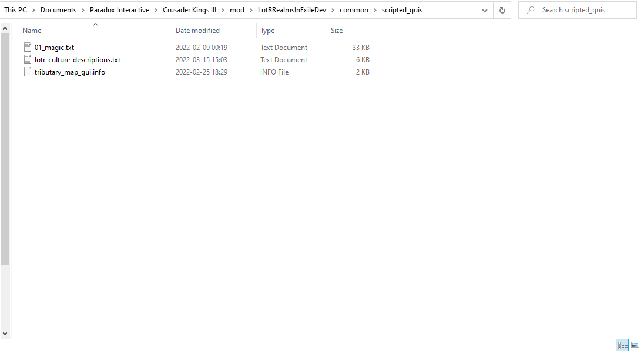The width and height of the screenshot is (644, 351).
Task: Click date 2022-03-15 15:03
Action: point(201,60)
